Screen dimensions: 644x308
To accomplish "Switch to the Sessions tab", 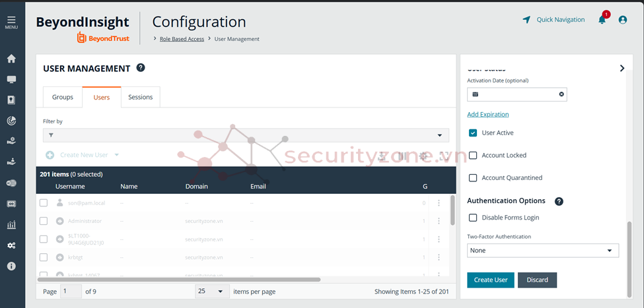I will point(140,97).
